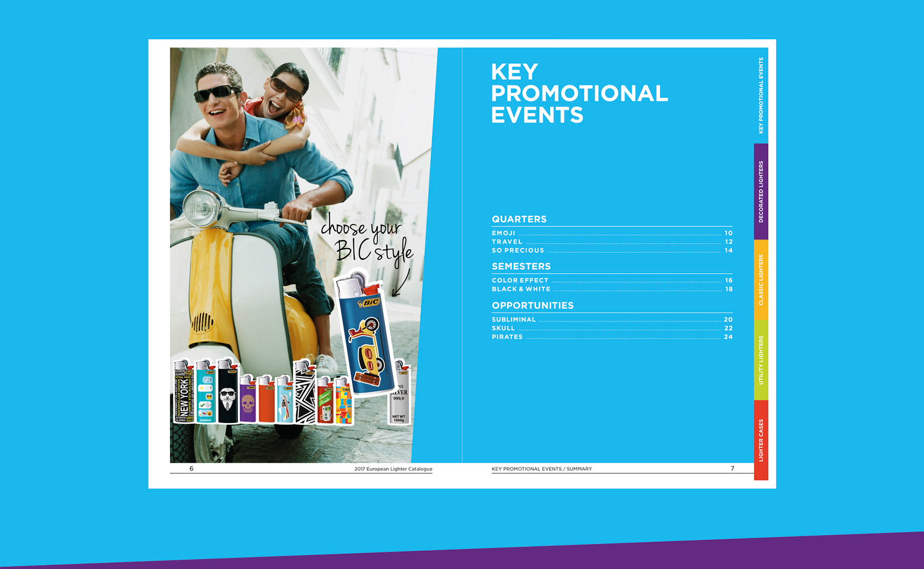The width and height of the screenshot is (924, 569).
Task: Click the Quarters section heading
Action: click(519, 219)
